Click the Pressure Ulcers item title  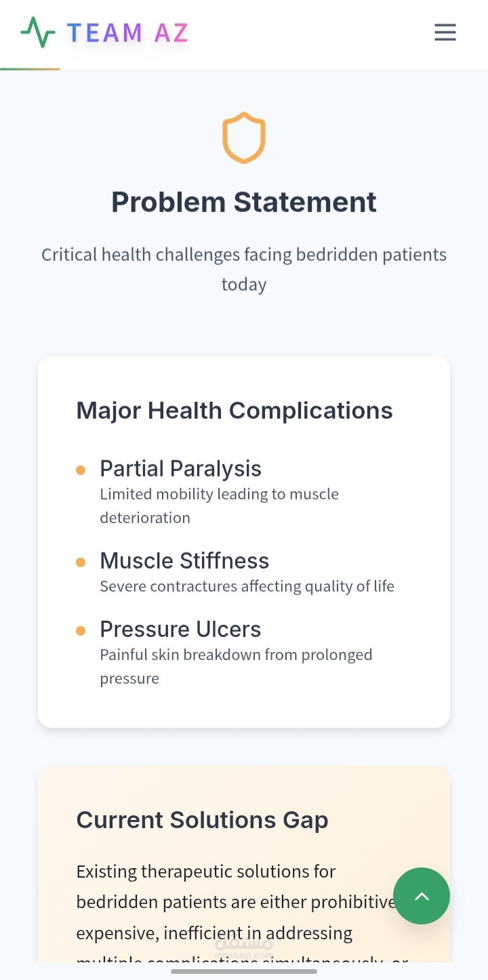pyautogui.click(x=180, y=629)
